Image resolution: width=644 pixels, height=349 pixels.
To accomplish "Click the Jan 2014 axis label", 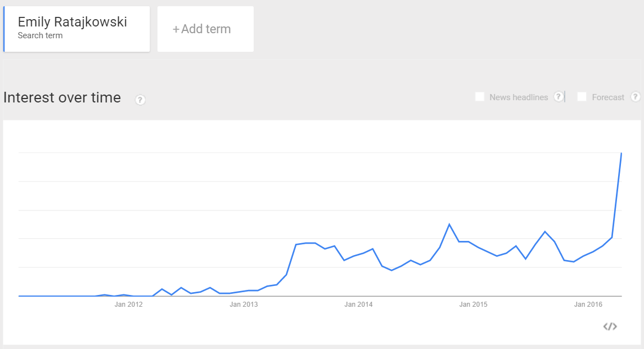I will pyautogui.click(x=358, y=304).
